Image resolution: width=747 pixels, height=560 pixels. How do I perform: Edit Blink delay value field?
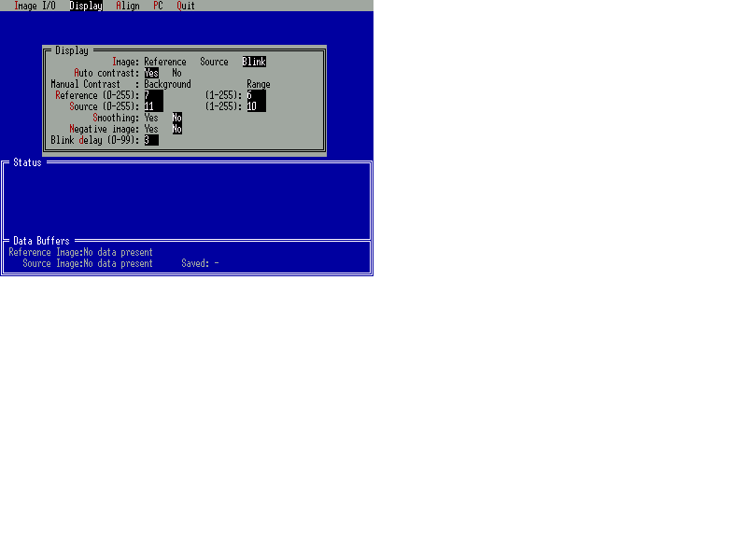pyautogui.click(x=151, y=140)
